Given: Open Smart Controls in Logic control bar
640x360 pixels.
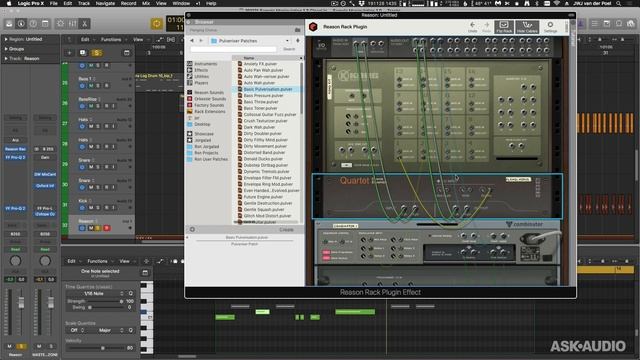Looking at the screenshot, I should [x=60, y=24].
